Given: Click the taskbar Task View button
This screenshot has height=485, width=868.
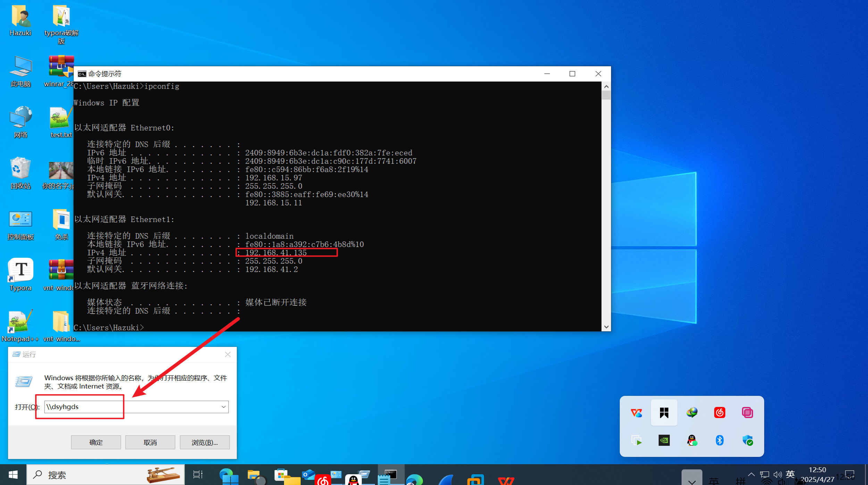Looking at the screenshot, I should click(198, 474).
